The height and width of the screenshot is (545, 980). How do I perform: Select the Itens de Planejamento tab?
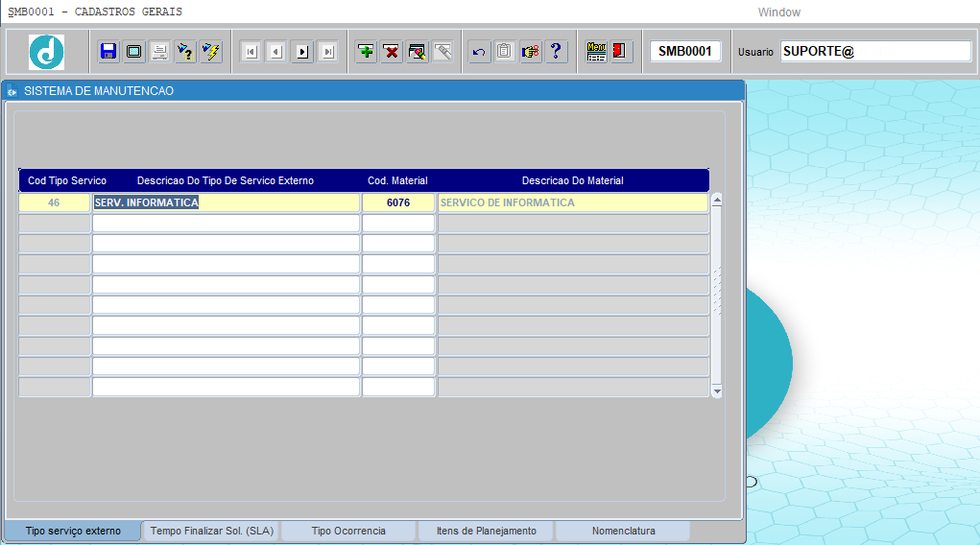point(486,531)
